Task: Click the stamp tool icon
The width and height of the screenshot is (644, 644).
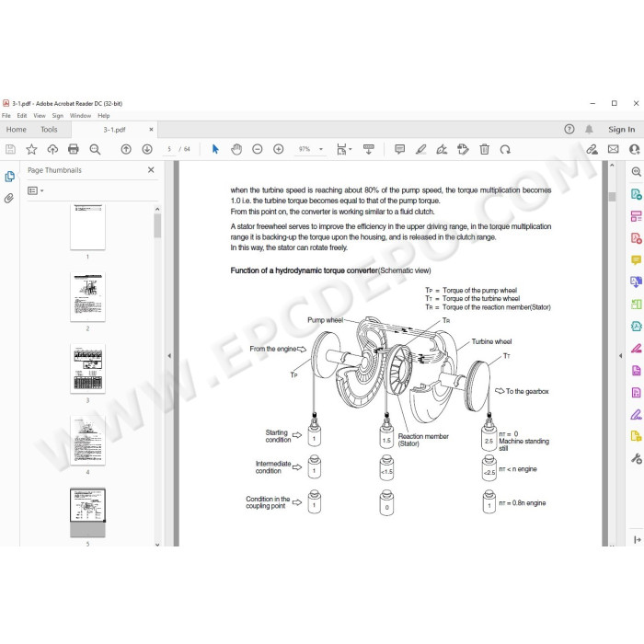Action: 463,149
